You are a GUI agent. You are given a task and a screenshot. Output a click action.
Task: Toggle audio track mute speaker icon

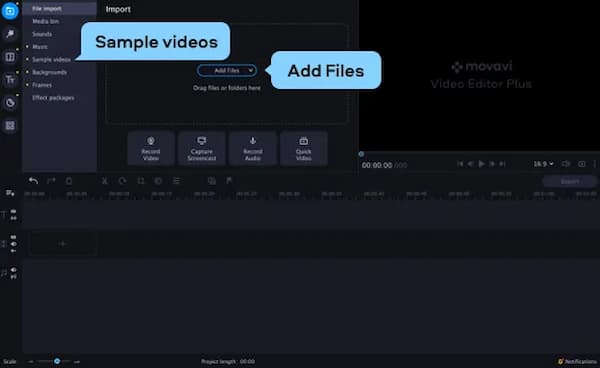click(x=13, y=270)
